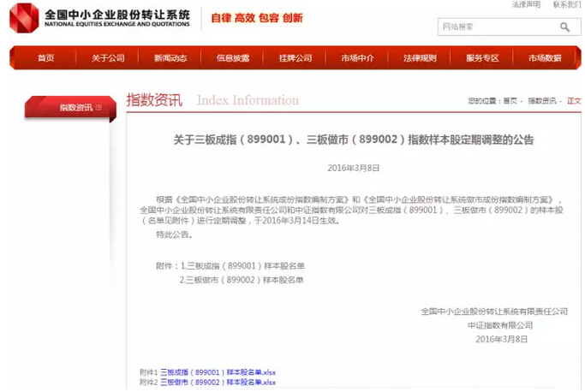Click the NEEQ red logo icon
Viewport: 585px width, 392px height.
[23, 18]
